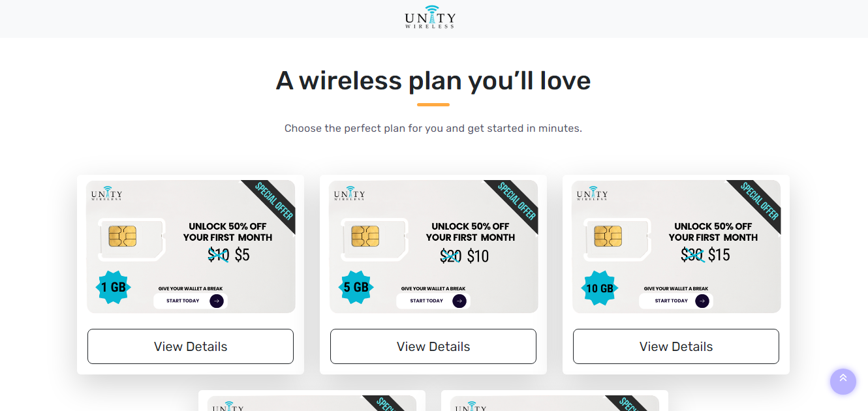868x411 pixels.
Task: View details for the 5 GB plan
Action: [x=433, y=346]
